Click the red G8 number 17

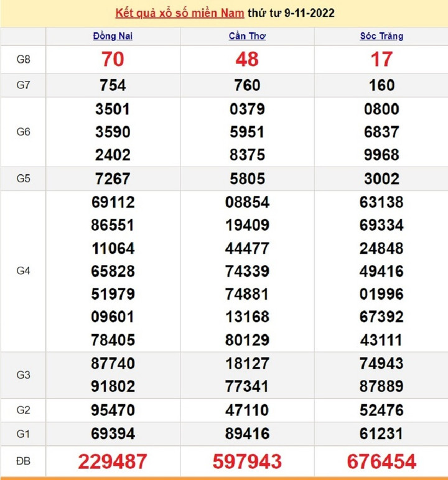(381, 59)
